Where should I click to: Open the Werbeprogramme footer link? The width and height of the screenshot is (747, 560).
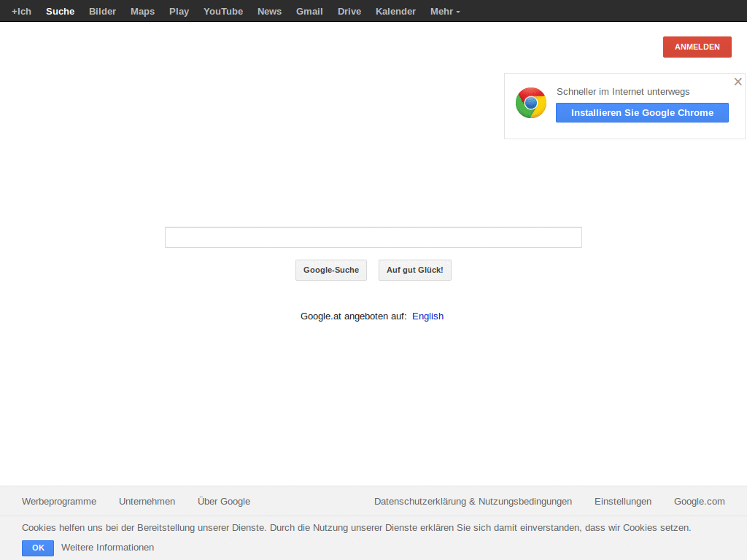click(59, 502)
